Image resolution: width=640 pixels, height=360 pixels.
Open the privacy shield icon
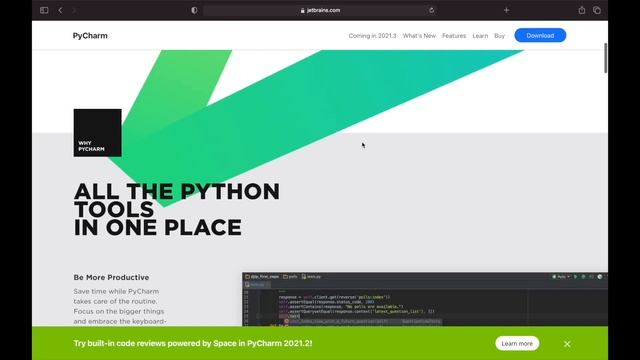[x=194, y=10]
